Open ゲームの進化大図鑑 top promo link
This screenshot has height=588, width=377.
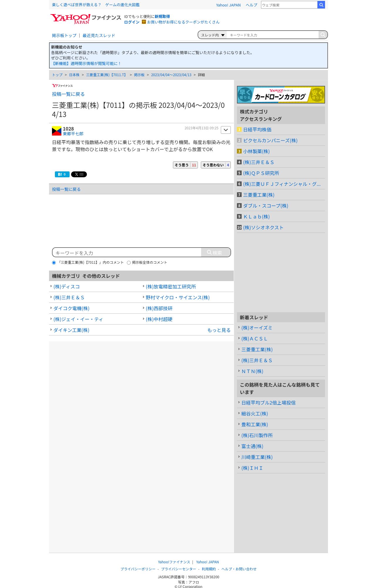122,5
